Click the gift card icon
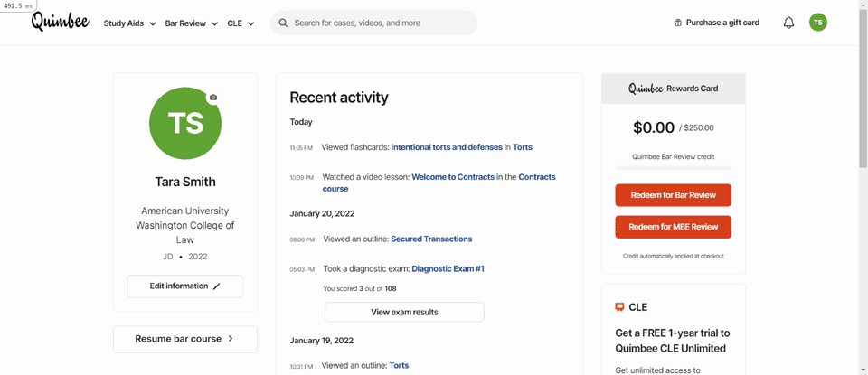868x375 pixels. 677,23
